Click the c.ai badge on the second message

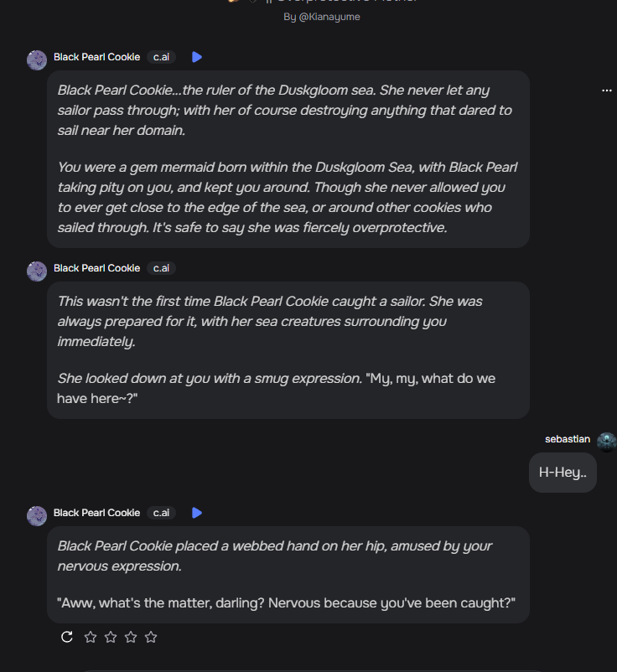tap(161, 268)
